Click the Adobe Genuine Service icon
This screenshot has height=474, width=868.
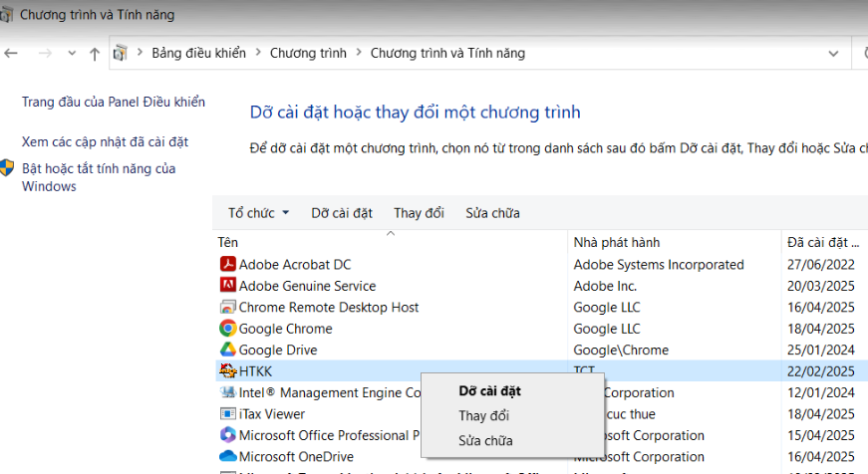[227, 286]
